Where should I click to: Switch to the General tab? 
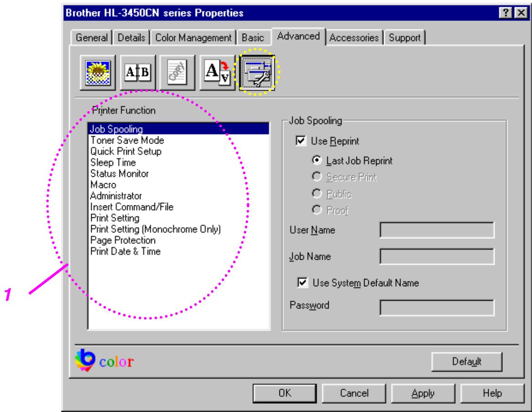click(92, 38)
